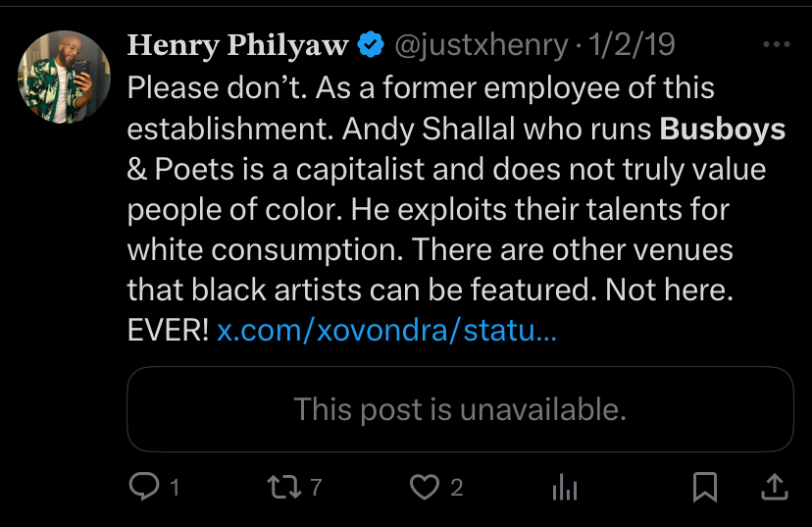The height and width of the screenshot is (527, 812).
Task: Click the repost count number 7
Action: (x=316, y=488)
